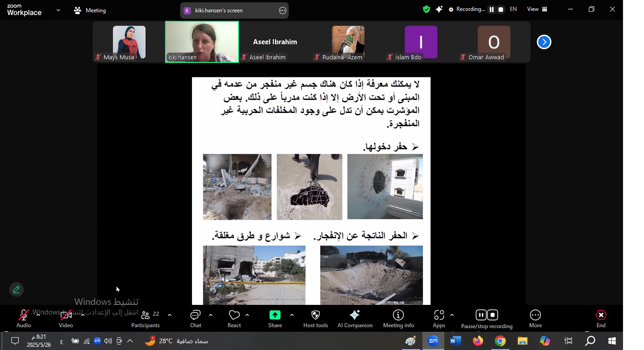Open Word from the taskbar

[x=456, y=341]
